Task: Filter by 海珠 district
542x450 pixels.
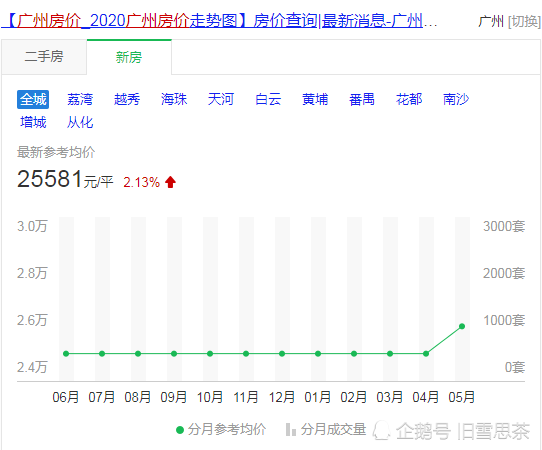Action: click(174, 100)
